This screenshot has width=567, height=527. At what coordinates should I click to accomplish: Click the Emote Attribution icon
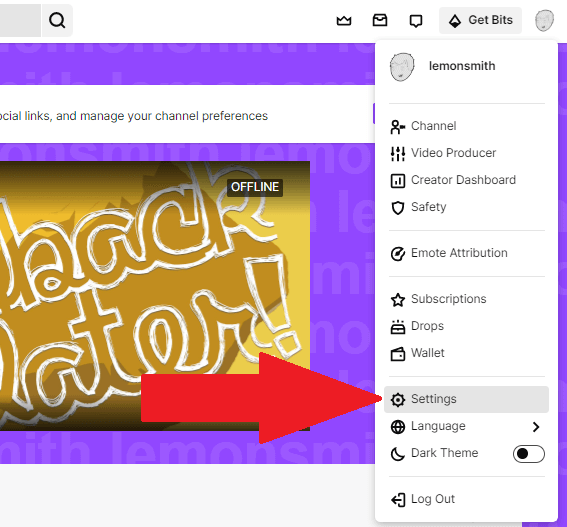[398, 254]
